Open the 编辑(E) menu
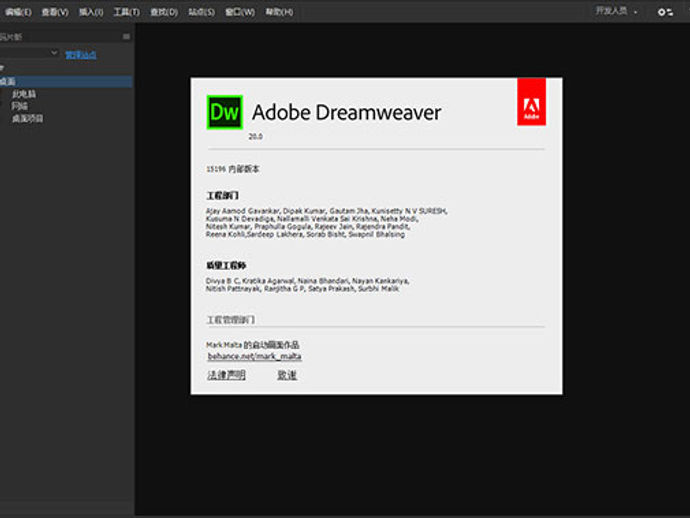Image resolution: width=690 pixels, height=518 pixels. [x=18, y=12]
